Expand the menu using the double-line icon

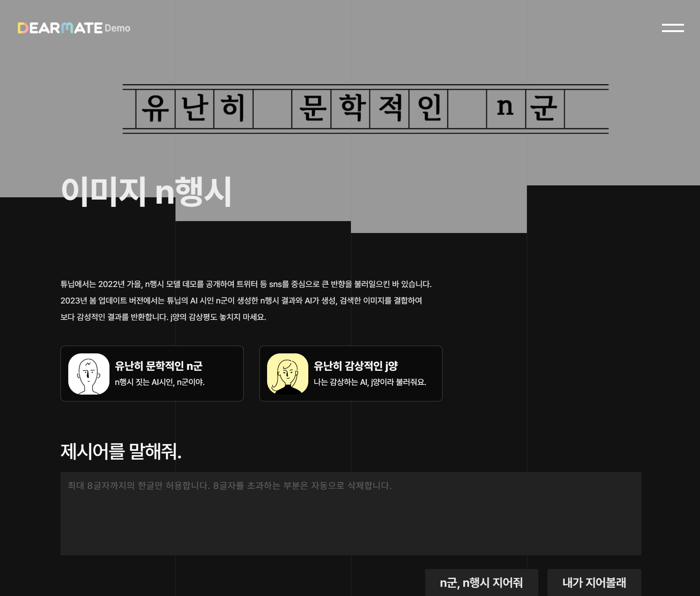(x=672, y=28)
